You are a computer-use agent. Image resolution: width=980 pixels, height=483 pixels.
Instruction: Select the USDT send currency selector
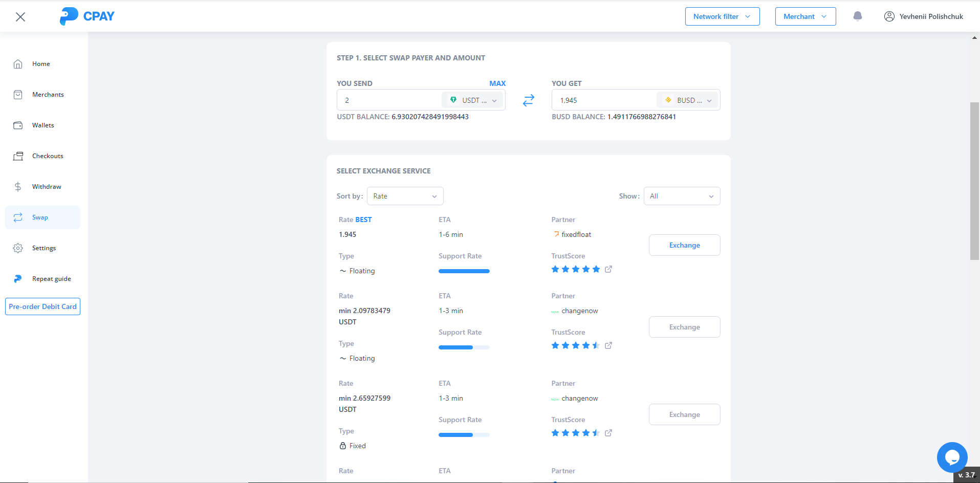click(x=473, y=100)
